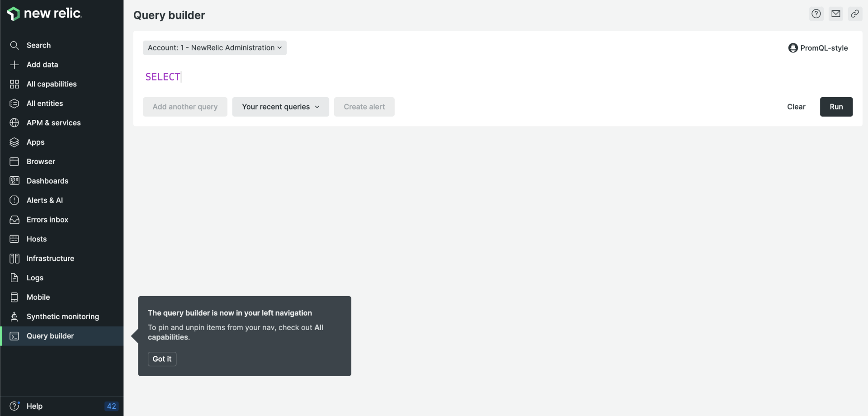Open Help at the bottom sidebar
This screenshot has width=868, height=416.
coord(35,406)
